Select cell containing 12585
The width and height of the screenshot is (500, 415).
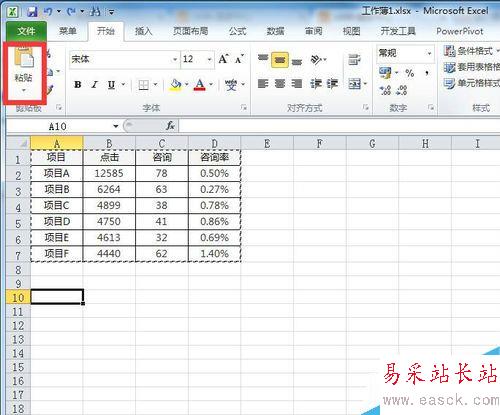click(x=109, y=173)
